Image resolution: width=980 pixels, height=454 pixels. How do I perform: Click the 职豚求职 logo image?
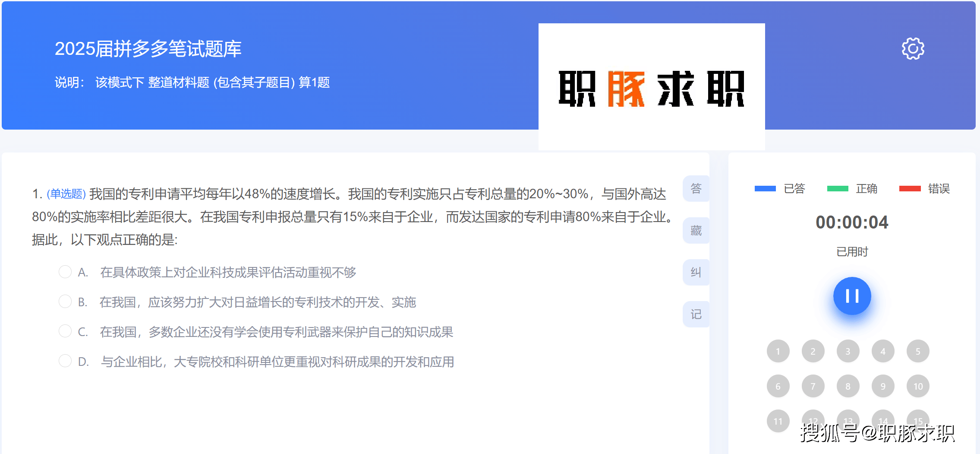652,87
